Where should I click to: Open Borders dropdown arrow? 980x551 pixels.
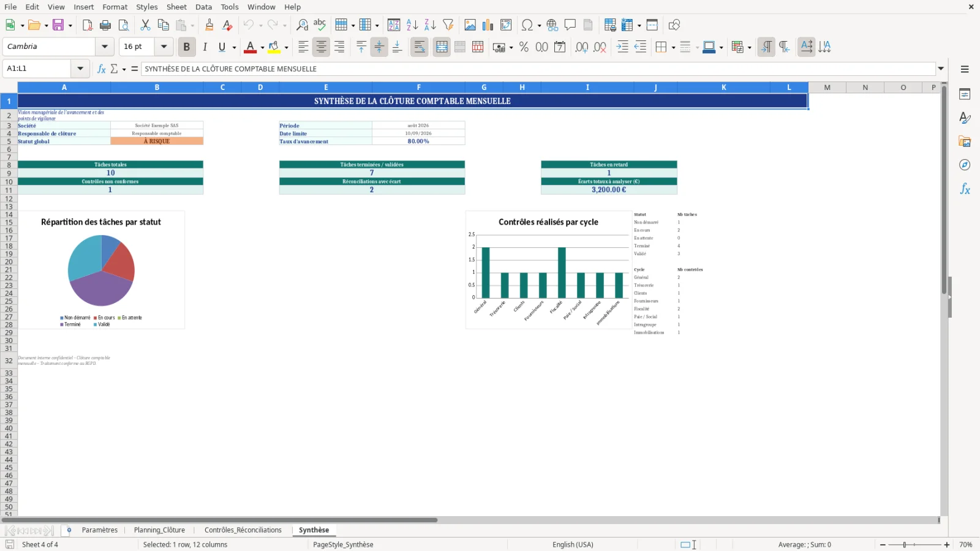coord(673,47)
